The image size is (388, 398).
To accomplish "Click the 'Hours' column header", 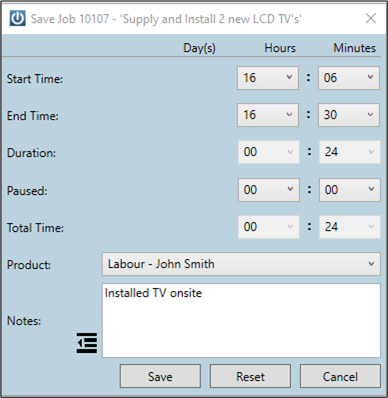I will 280,48.
